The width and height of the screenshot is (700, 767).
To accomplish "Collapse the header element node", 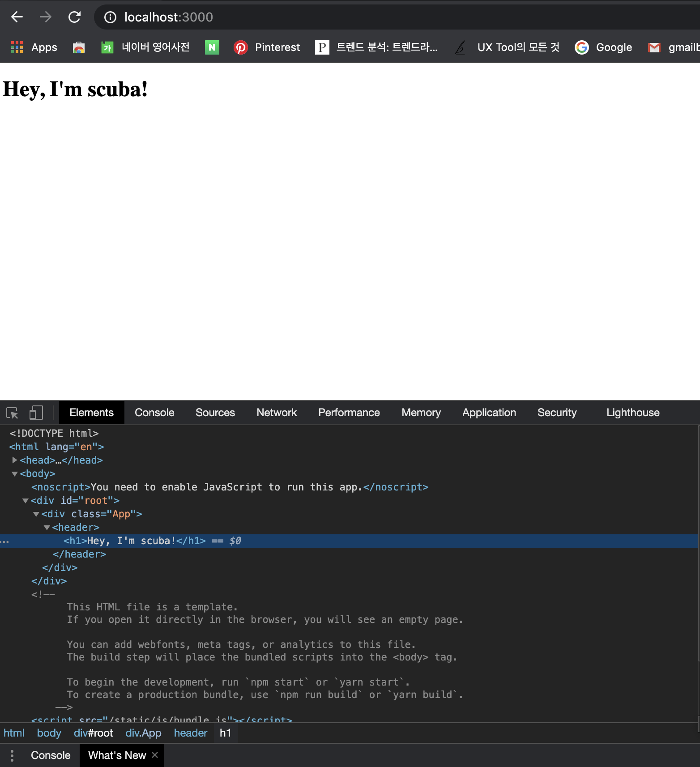I will [47, 527].
